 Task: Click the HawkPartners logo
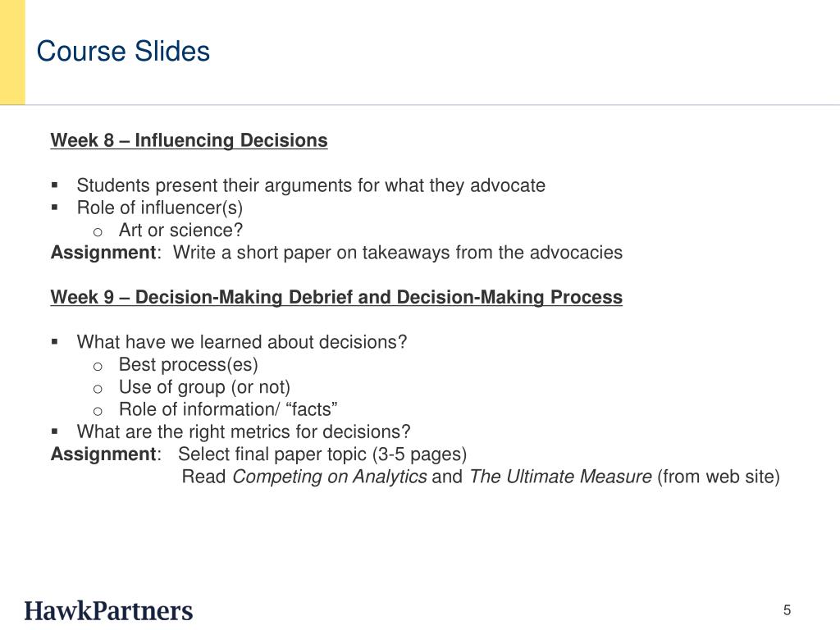108,611
